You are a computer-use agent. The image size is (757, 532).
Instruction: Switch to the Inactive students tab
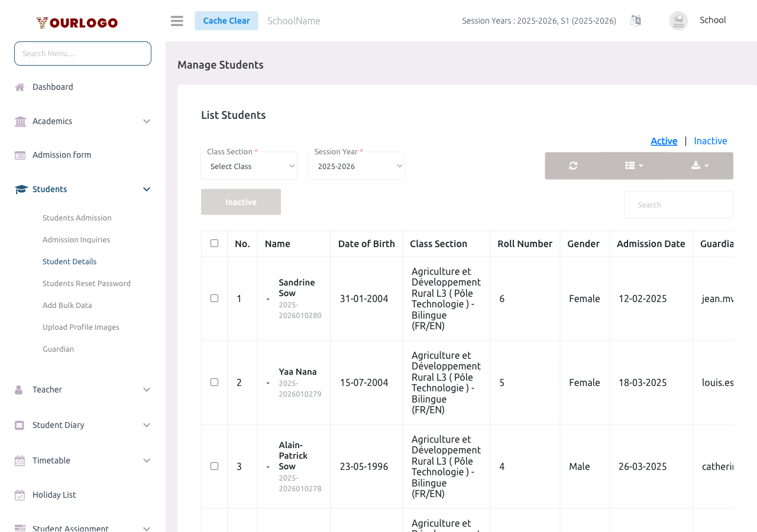point(710,141)
